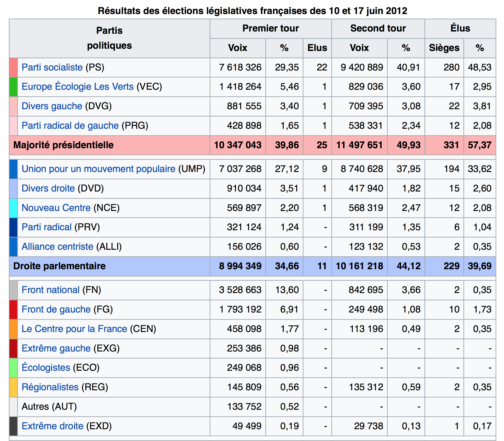Click the dark red Extrême gauche swatch
This screenshot has height=441, width=504.
tap(14, 349)
